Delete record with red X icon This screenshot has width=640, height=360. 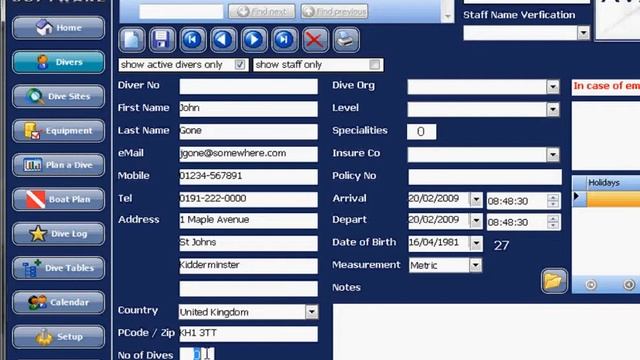315,40
